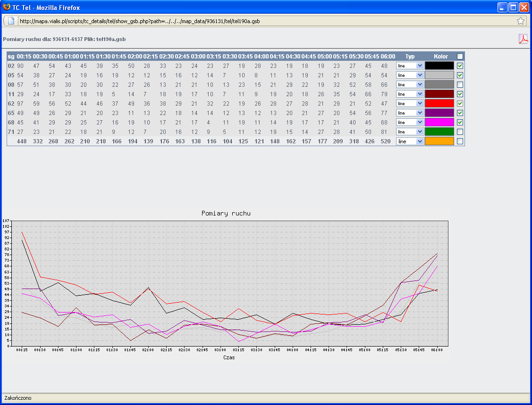532x405 pixels.
Task: Open the PDF export icon
Action: (523, 39)
